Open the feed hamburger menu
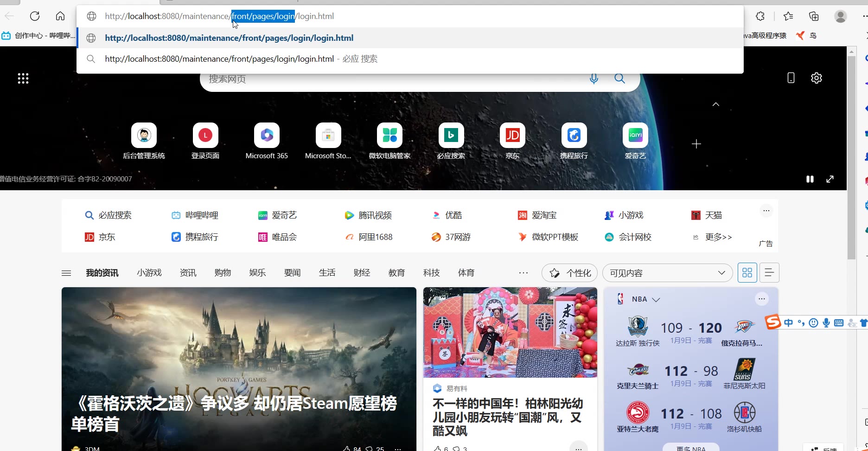 [66, 273]
